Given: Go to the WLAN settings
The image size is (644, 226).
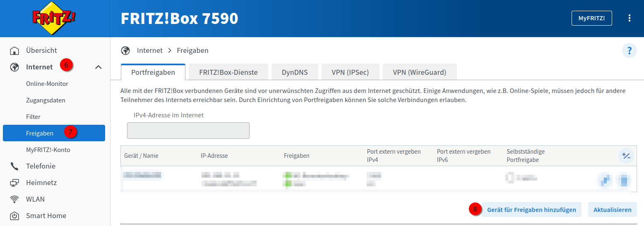Looking at the screenshot, I should pyautogui.click(x=35, y=199).
